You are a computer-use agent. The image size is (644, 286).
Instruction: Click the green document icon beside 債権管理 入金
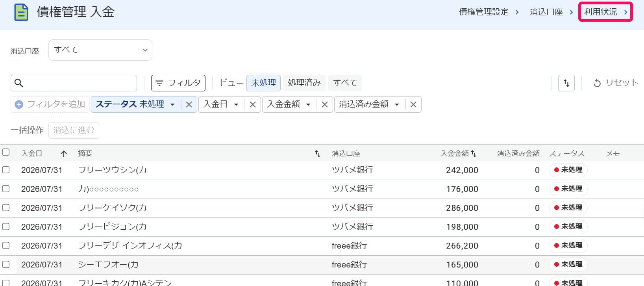click(x=21, y=12)
